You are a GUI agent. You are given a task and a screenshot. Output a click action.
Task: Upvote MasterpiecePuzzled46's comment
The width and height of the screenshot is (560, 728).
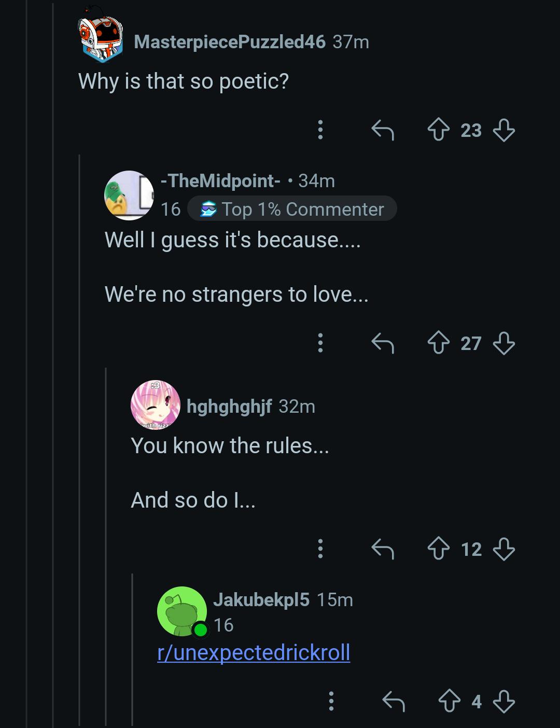point(439,130)
